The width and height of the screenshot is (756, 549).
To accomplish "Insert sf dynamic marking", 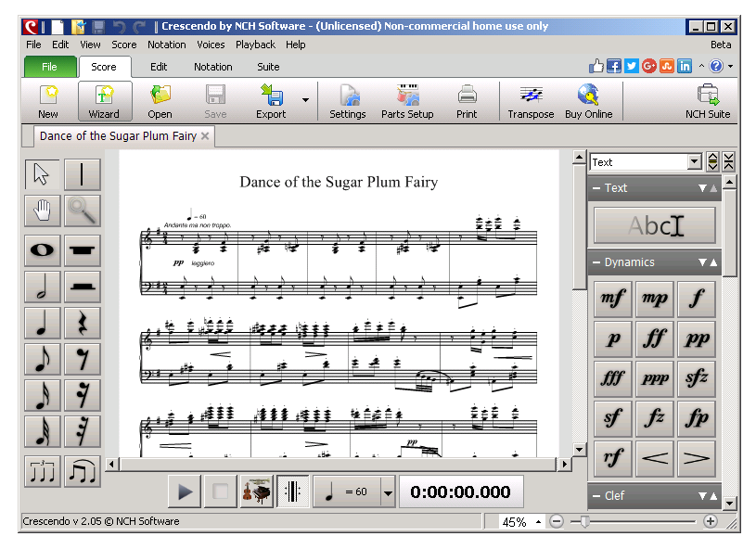I will point(613,418).
